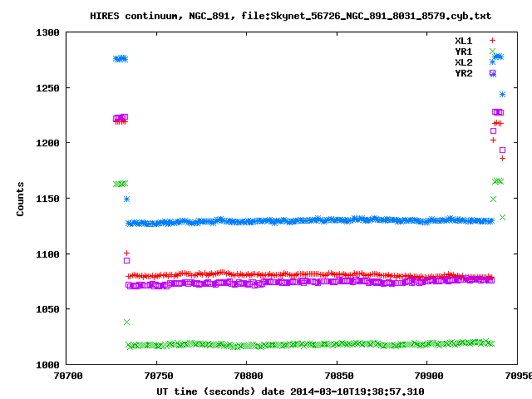Click the 1050 y-axis tick label
Viewport: 532px width, 399px height.
[x=47, y=309]
